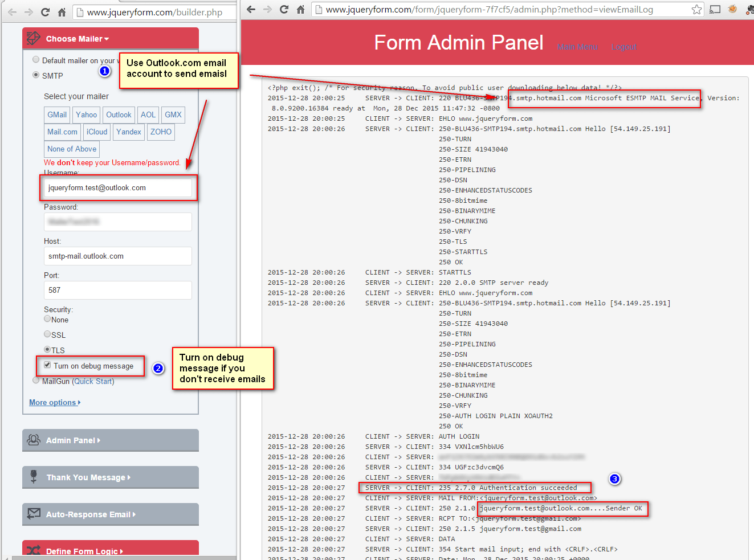The height and width of the screenshot is (560, 754).
Task: Click 'Form Admin Panel' heading text
Action: [x=459, y=43]
